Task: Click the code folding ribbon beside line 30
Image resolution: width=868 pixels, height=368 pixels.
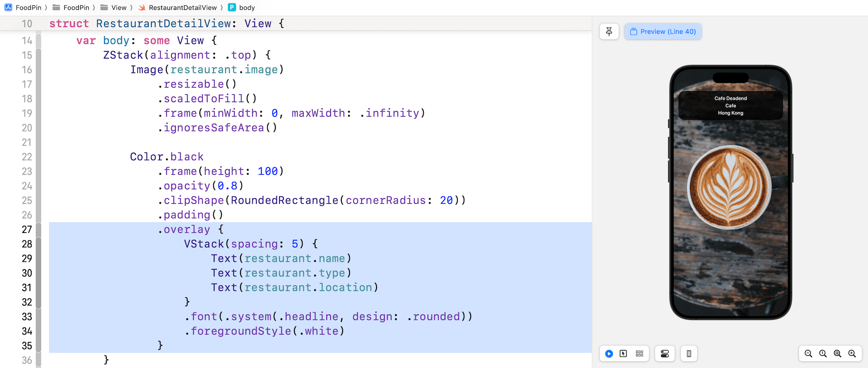Action: pos(38,273)
